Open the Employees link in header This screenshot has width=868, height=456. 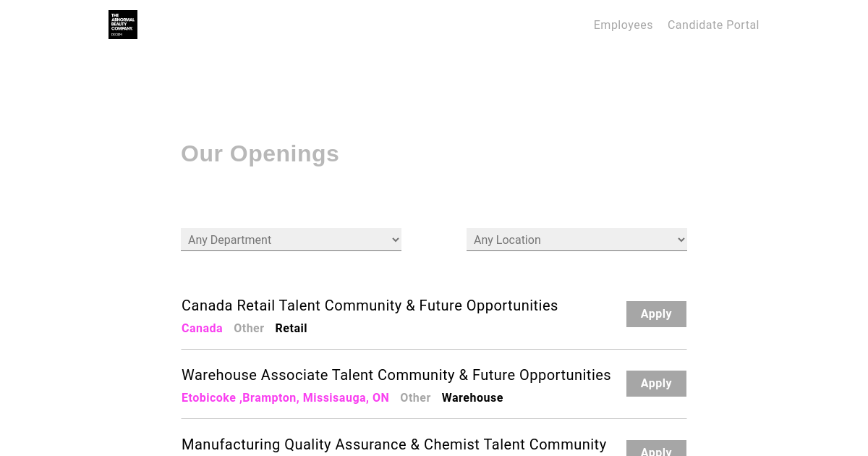pyautogui.click(x=623, y=25)
